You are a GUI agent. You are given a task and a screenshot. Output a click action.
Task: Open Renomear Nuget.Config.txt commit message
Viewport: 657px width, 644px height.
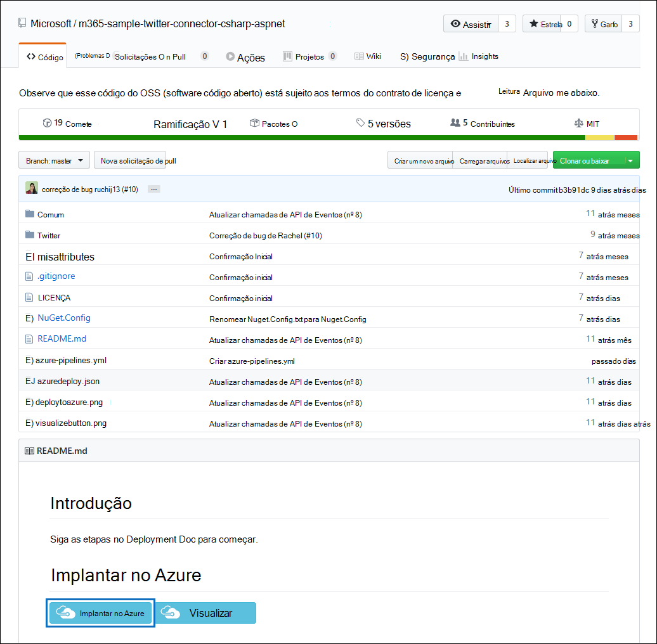click(x=288, y=319)
